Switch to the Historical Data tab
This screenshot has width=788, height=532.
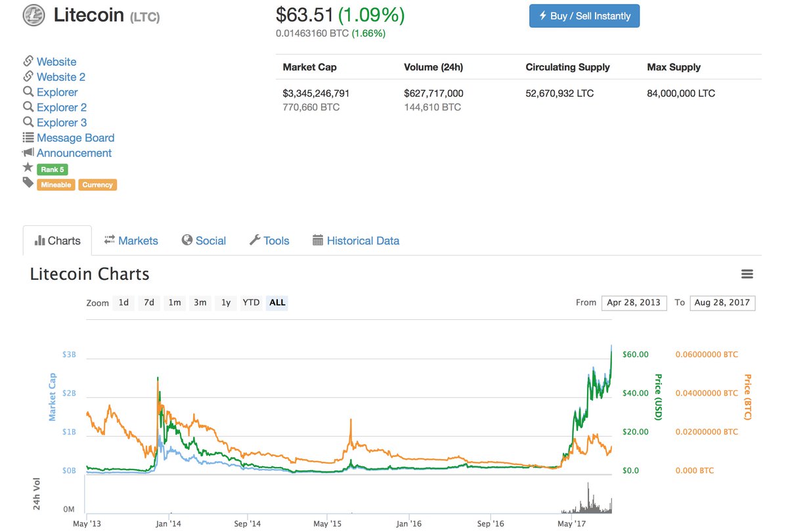click(x=356, y=241)
